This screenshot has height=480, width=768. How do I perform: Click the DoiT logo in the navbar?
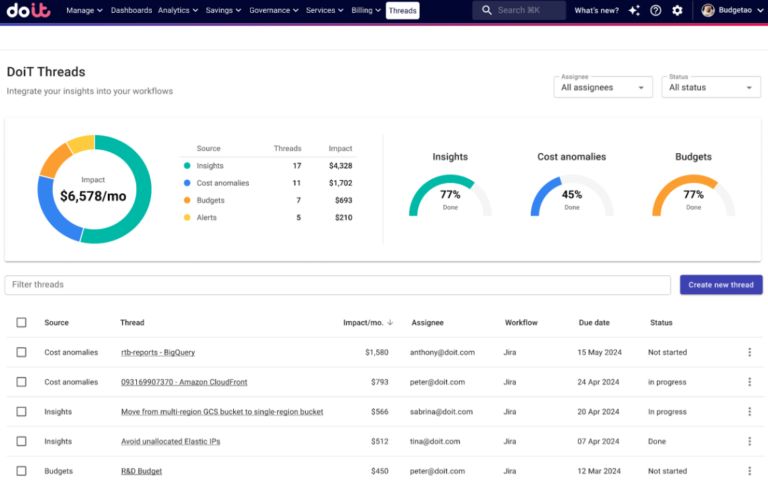(30, 11)
